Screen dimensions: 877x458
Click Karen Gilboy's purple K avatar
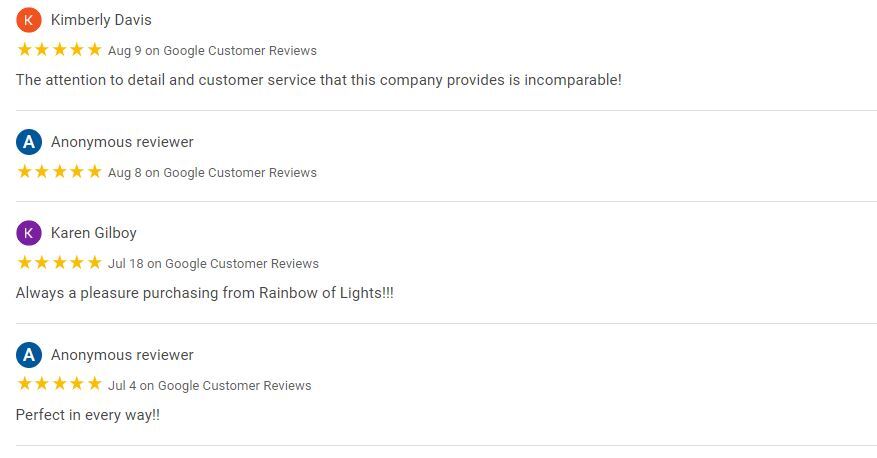click(x=29, y=233)
